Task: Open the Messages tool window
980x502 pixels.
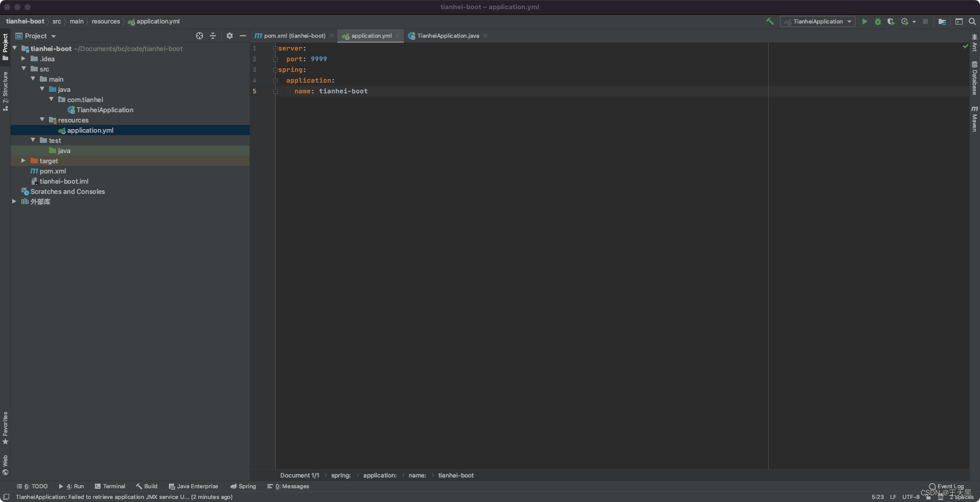Action: [x=288, y=486]
